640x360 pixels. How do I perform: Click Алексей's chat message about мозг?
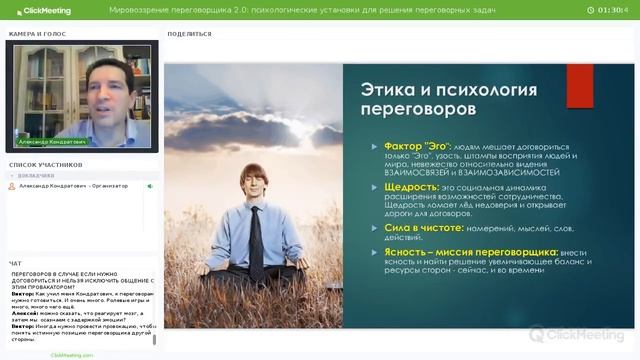pos(78,317)
